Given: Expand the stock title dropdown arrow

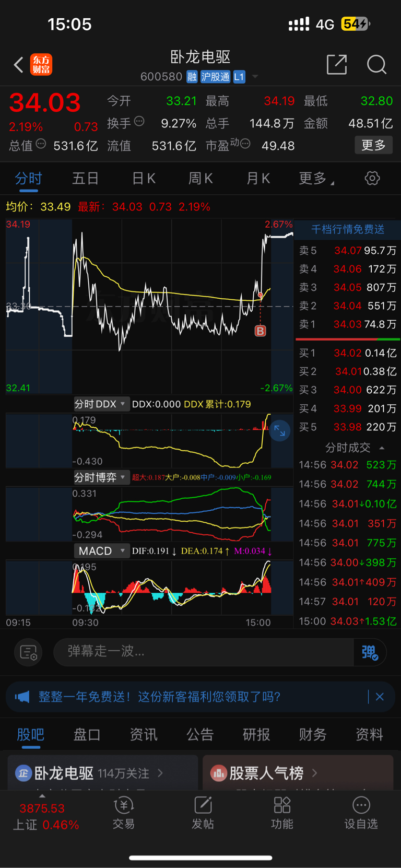Looking at the screenshot, I should coord(255,77).
